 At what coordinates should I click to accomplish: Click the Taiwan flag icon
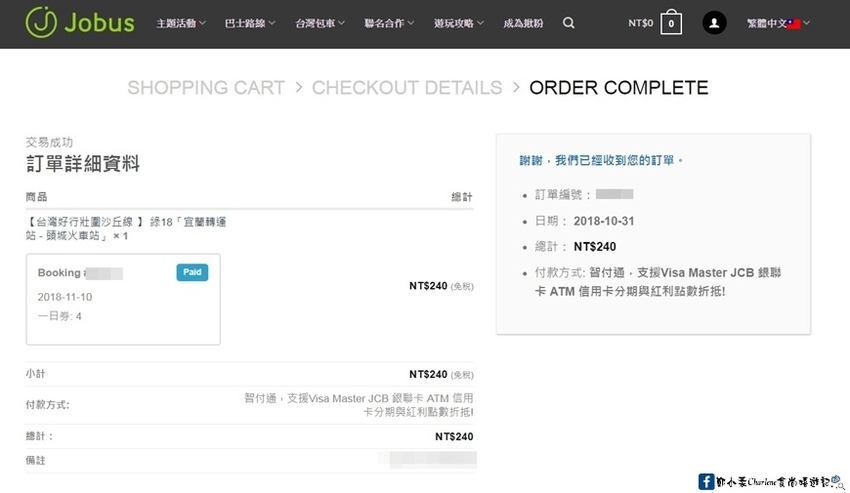(x=794, y=23)
